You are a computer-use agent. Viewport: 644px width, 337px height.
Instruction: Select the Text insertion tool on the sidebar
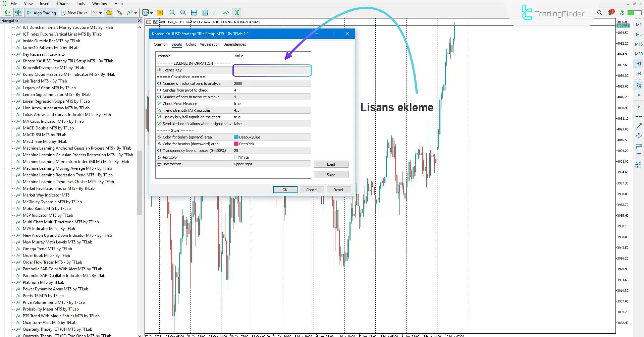638,155
